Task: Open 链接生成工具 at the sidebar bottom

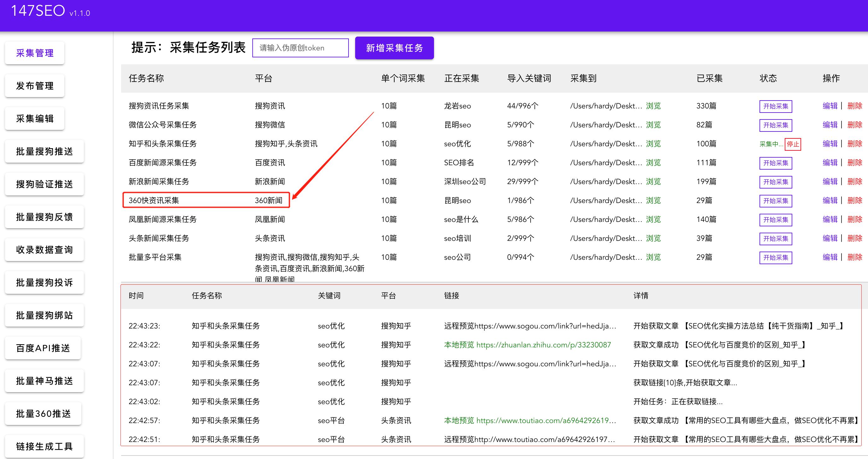Action: pos(44,445)
